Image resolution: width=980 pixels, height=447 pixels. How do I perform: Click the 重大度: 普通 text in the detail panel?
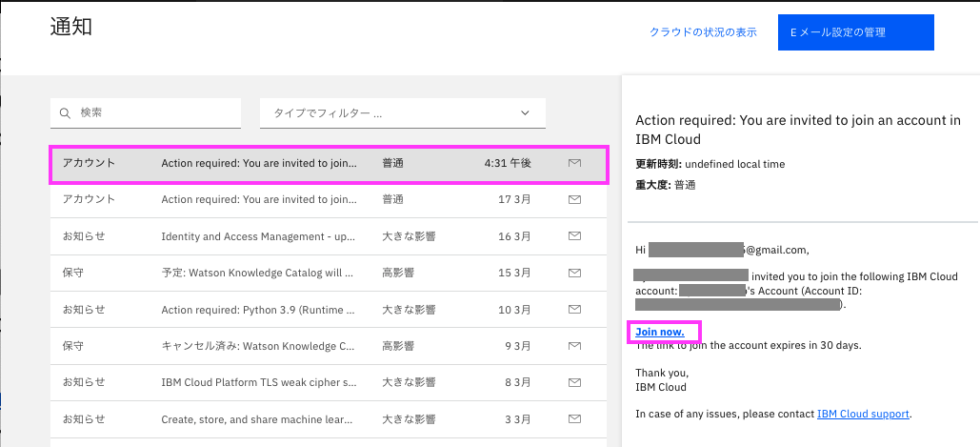pyautogui.click(x=666, y=185)
